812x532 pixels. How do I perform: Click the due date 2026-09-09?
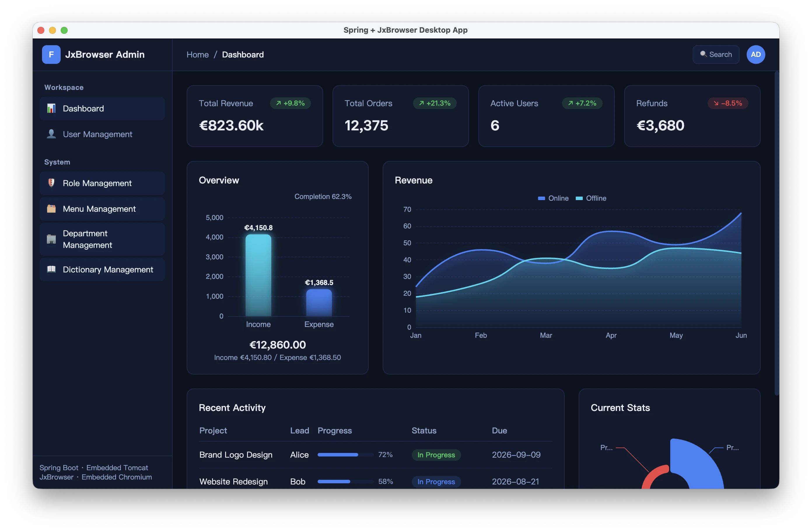516,454
